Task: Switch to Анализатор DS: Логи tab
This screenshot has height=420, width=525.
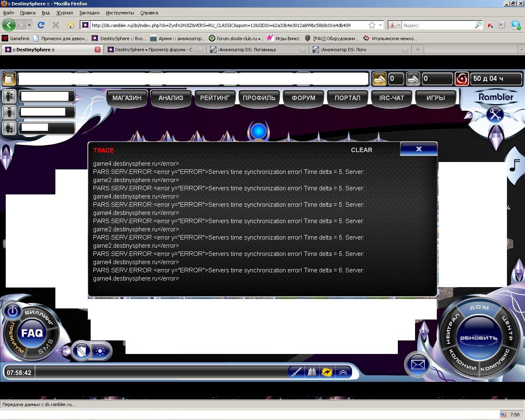Action: (360, 50)
